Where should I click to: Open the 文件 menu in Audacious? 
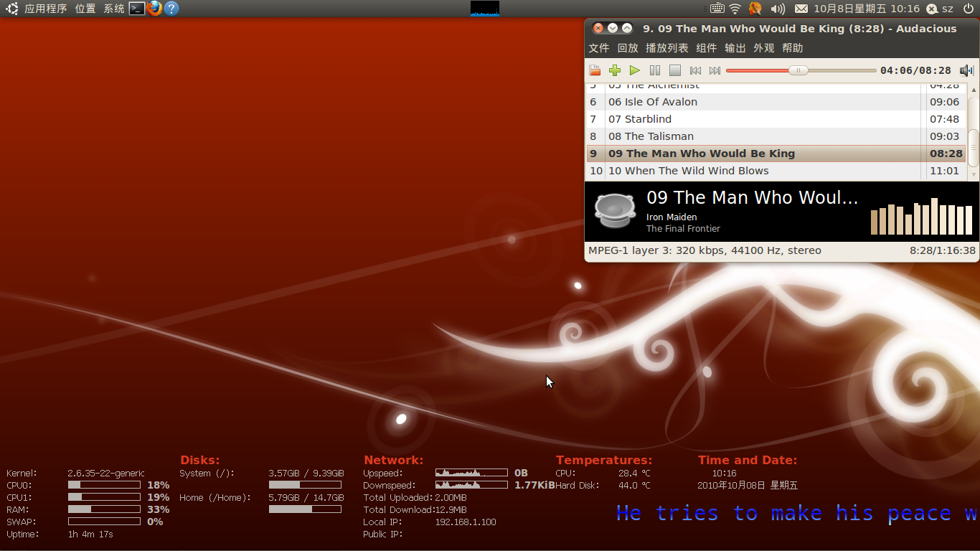pos(599,48)
